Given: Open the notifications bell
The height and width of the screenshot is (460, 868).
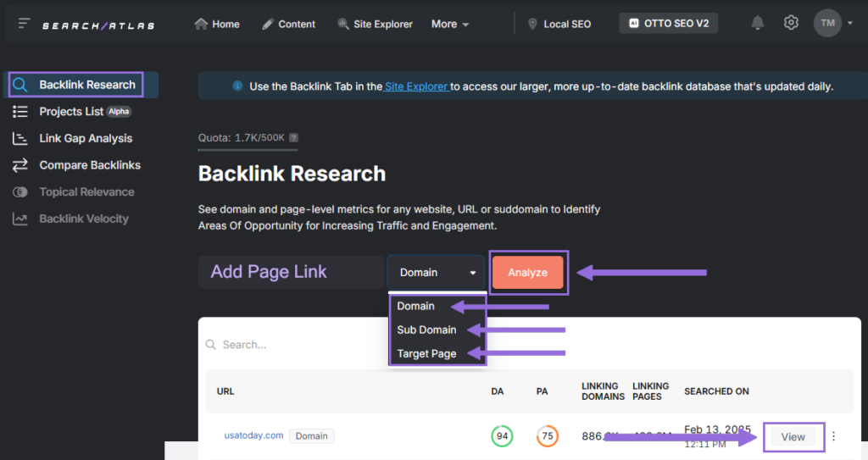Looking at the screenshot, I should pos(757,23).
